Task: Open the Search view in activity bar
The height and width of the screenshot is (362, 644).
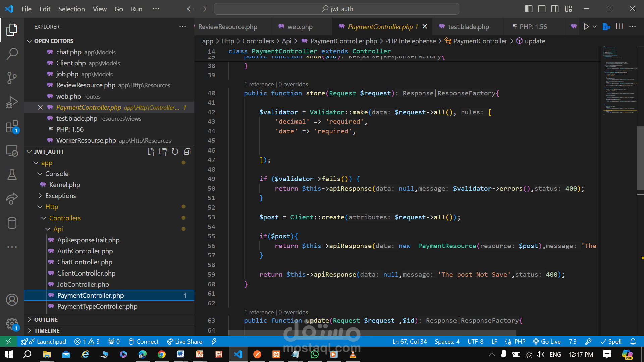Action: [x=12, y=54]
